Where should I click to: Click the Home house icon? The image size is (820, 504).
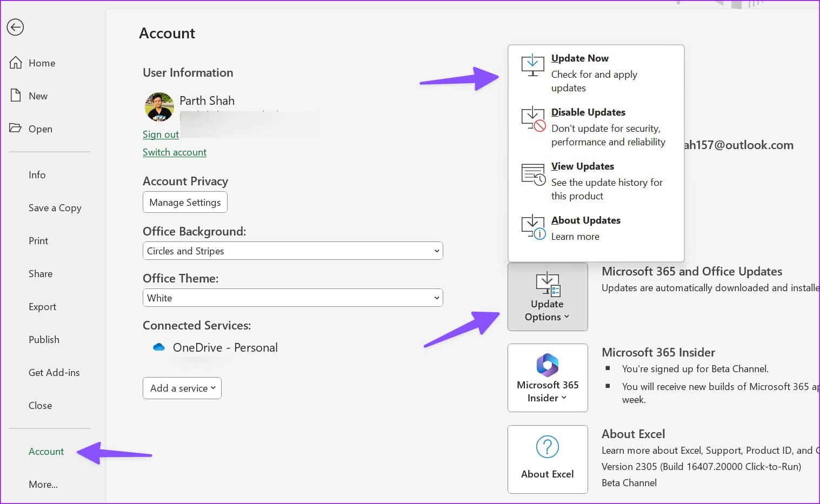(16, 63)
